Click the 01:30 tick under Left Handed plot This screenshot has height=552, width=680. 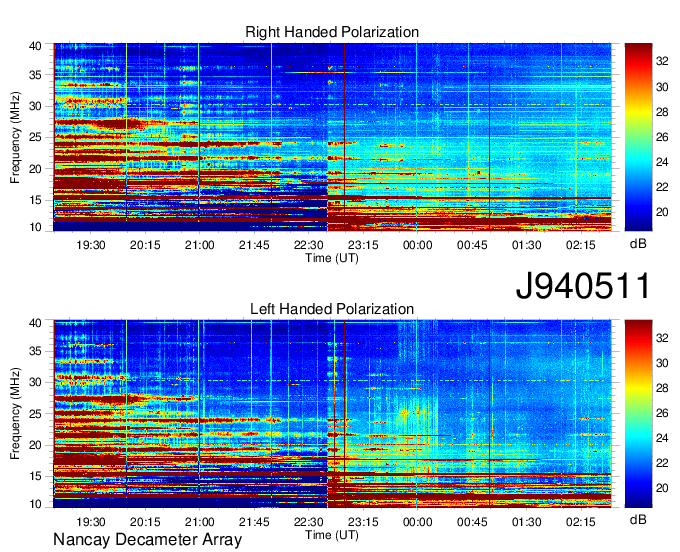click(x=526, y=522)
